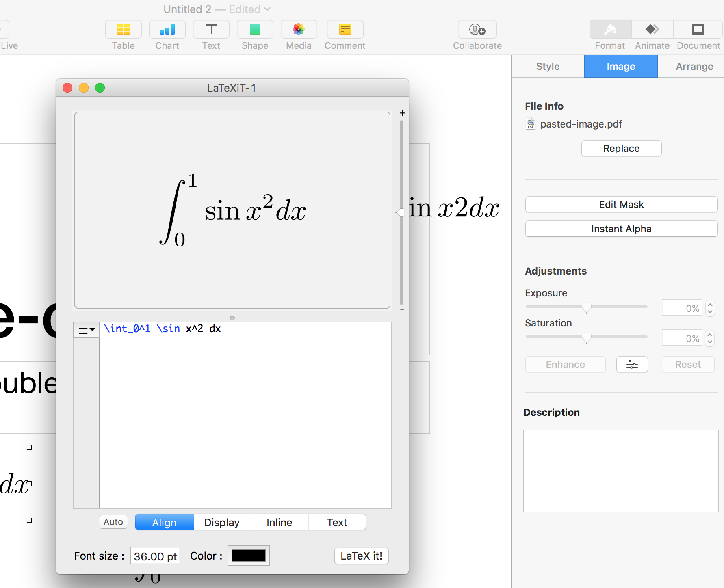Expand the document title Edited chevron
The width and height of the screenshot is (724, 588).
tap(267, 9)
